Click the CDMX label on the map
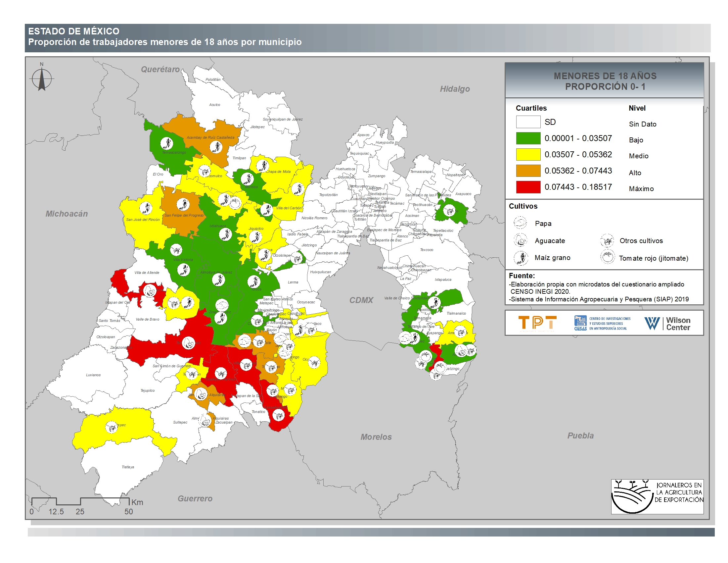The width and height of the screenshot is (728, 563). pyautogui.click(x=361, y=300)
